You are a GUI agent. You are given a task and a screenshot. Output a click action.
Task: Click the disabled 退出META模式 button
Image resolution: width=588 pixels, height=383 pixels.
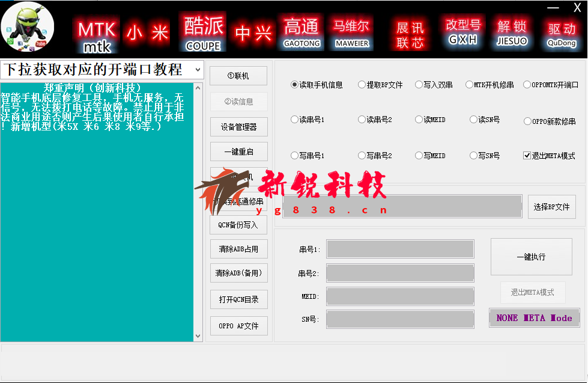[533, 292]
